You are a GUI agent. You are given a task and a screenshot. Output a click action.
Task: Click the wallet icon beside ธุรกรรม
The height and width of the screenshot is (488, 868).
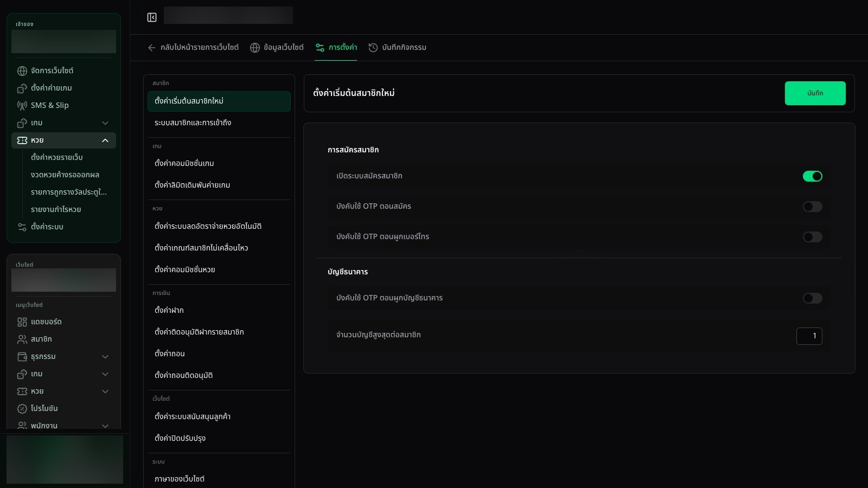coord(22,357)
